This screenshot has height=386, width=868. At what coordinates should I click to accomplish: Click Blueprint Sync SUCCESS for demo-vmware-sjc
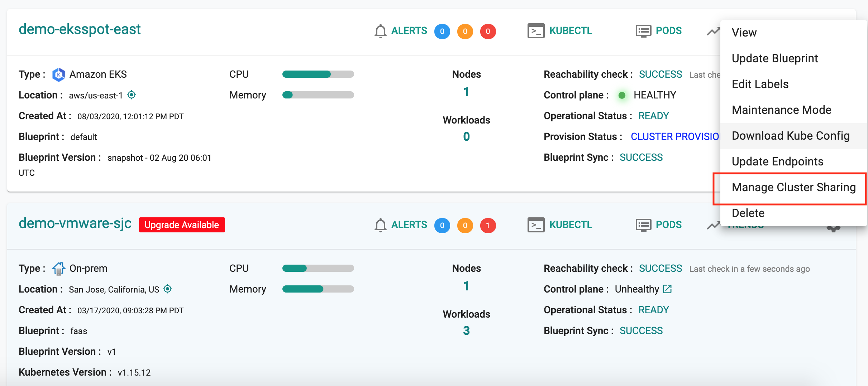coord(641,331)
